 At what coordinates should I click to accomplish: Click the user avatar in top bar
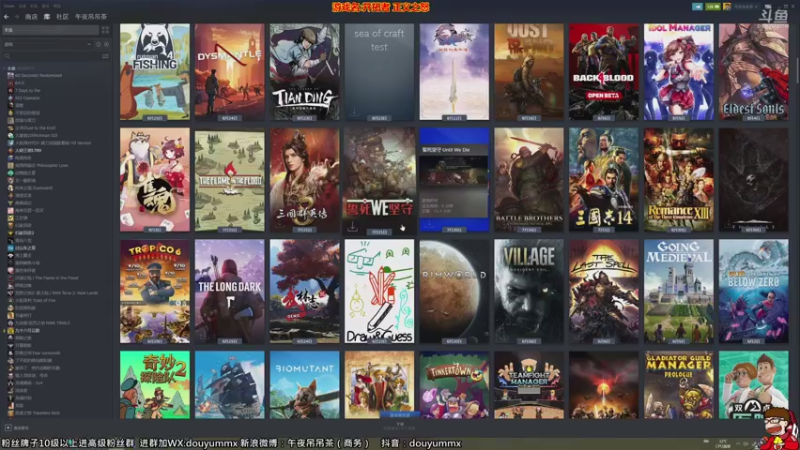tap(727, 7)
